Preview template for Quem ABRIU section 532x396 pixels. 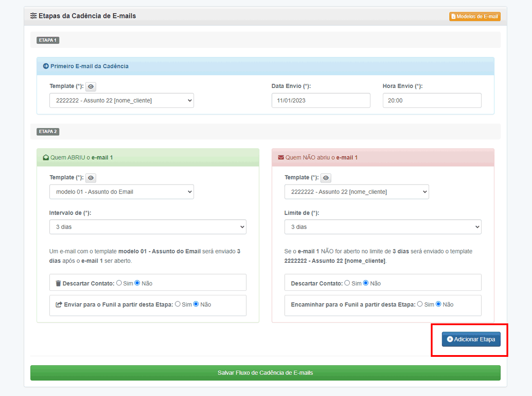[91, 178]
